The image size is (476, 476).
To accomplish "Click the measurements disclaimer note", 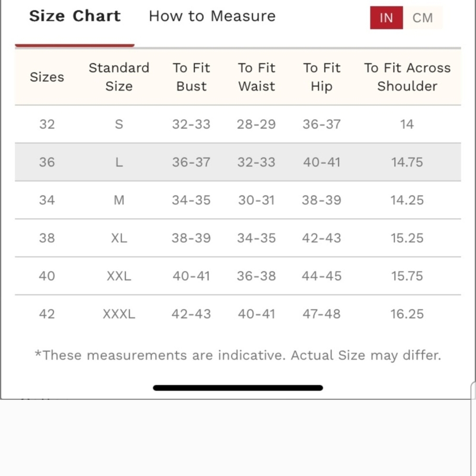I will [238, 355].
